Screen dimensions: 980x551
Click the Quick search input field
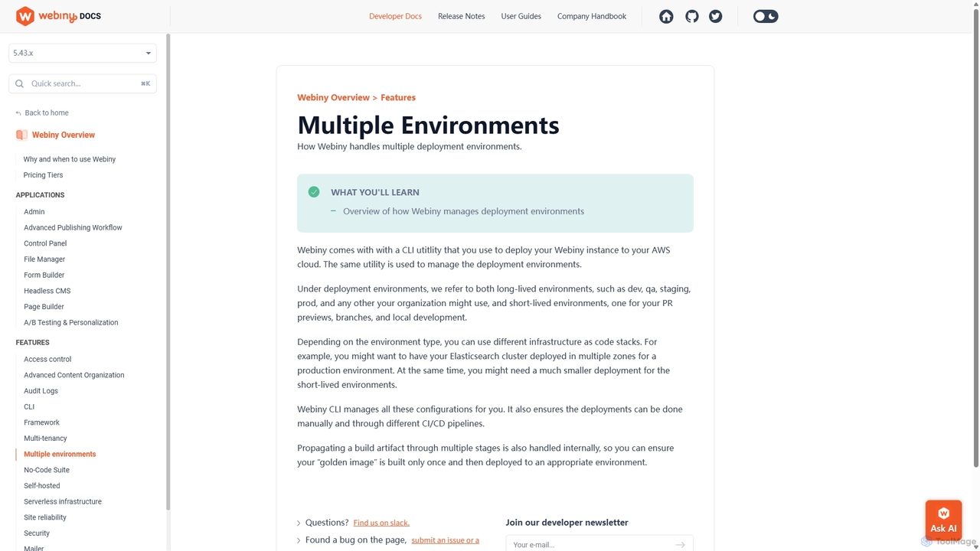tap(83, 83)
